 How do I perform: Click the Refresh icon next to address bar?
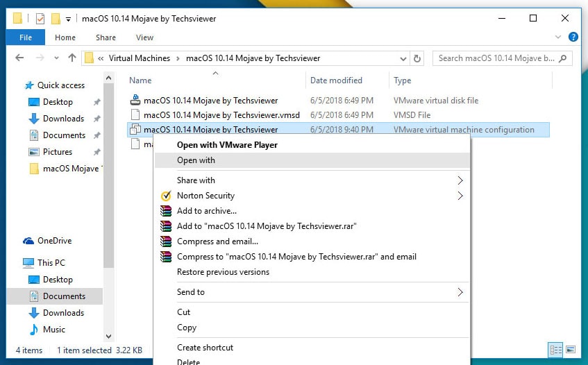[417, 58]
